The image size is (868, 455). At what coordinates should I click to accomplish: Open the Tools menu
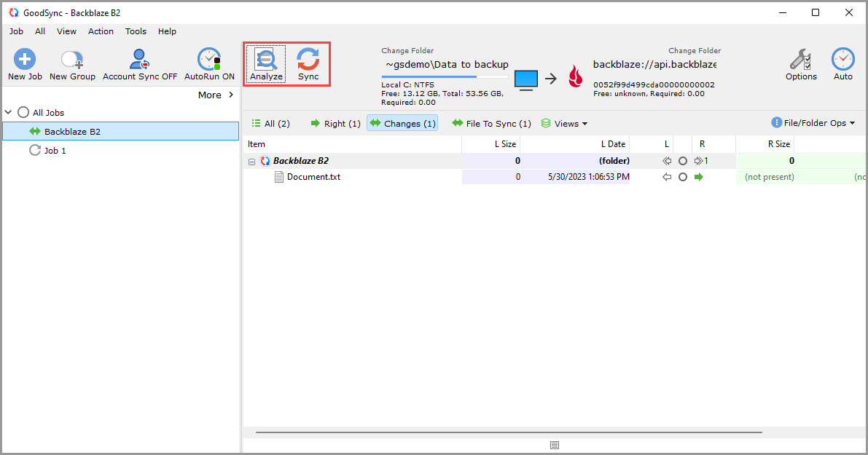pos(136,31)
